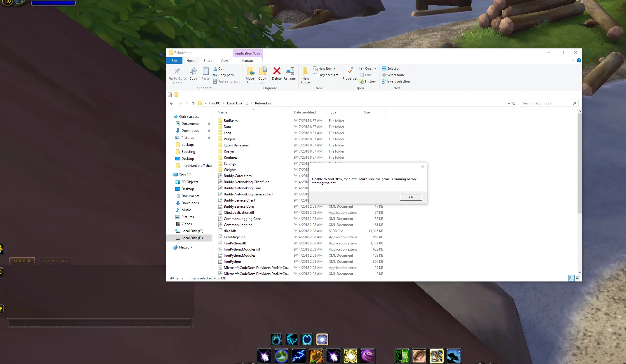Open the Easy access dropdown
The width and height of the screenshot is (626, 364).
325,75
